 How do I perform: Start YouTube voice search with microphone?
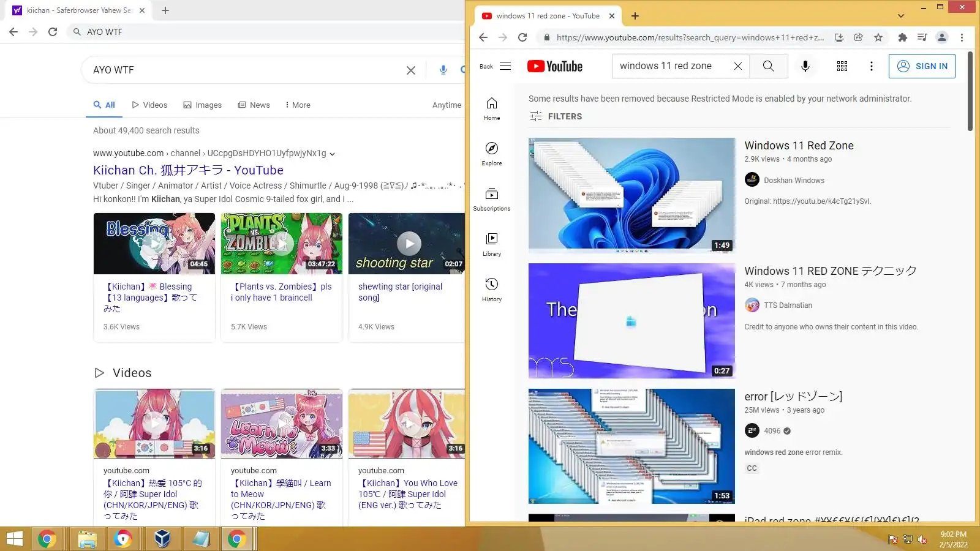(x=805, y=66)
